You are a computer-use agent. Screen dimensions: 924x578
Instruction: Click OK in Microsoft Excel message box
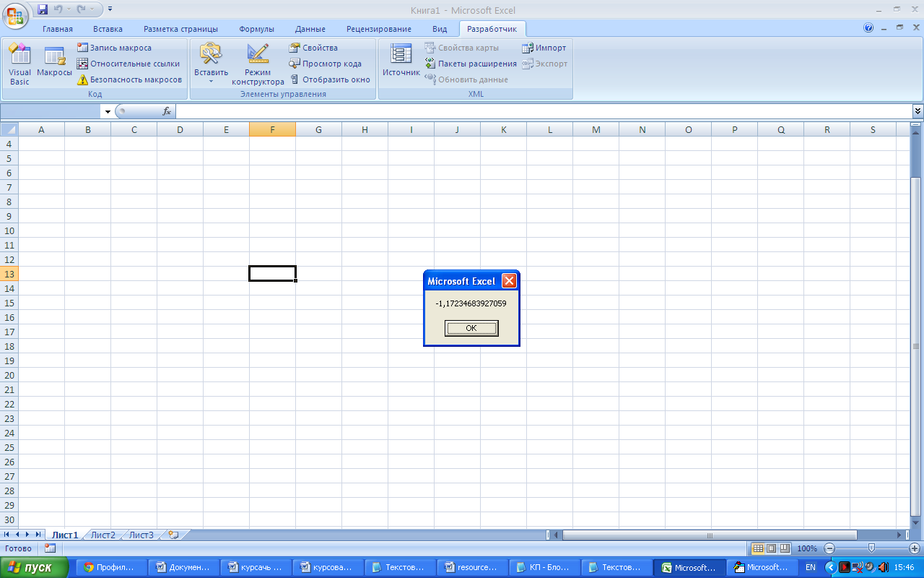471,328
